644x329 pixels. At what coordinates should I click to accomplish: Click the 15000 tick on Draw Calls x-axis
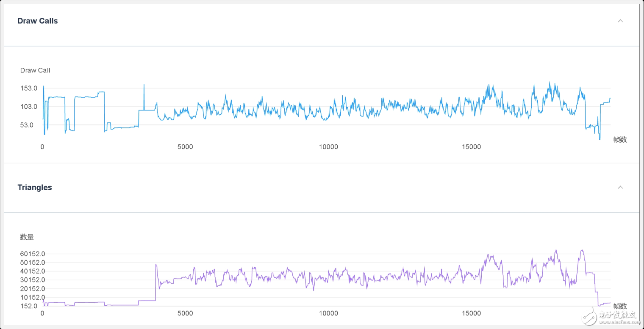pos(472,147)
